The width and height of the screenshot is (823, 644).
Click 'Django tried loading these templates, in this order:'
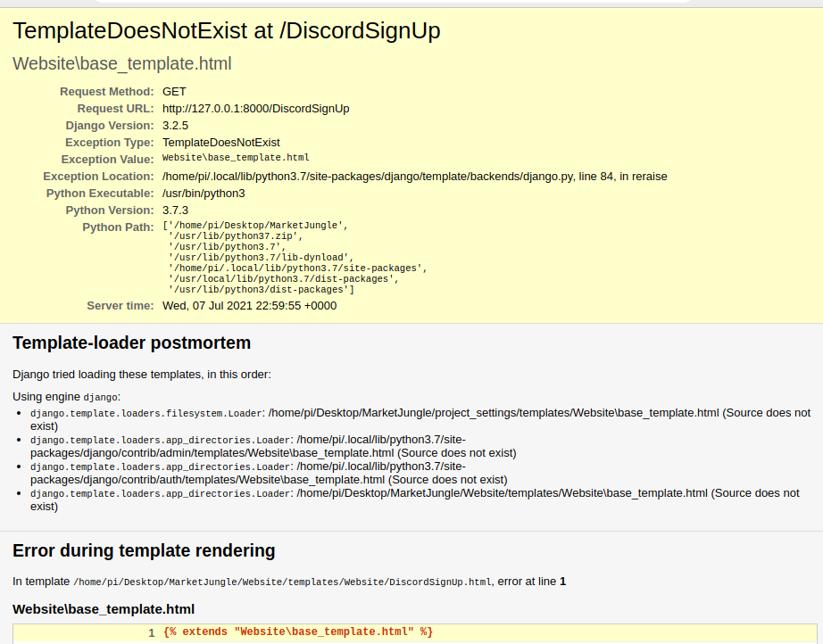tap(142, 375)
